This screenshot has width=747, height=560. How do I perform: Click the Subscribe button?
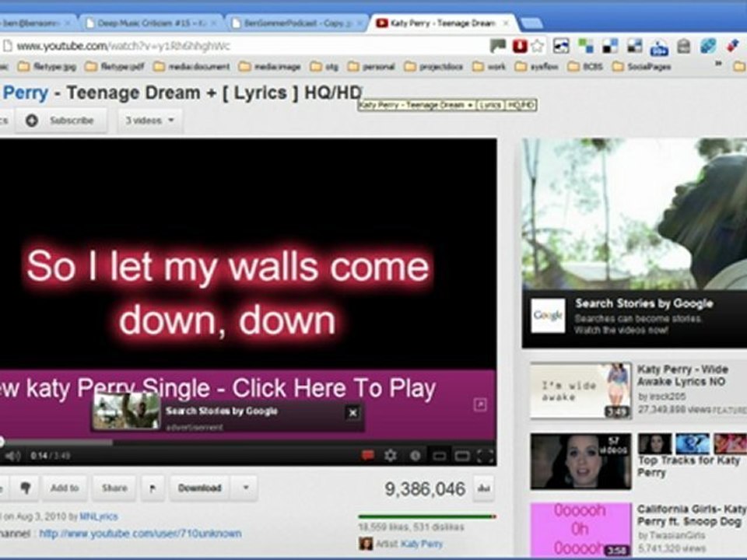point(61,121)
